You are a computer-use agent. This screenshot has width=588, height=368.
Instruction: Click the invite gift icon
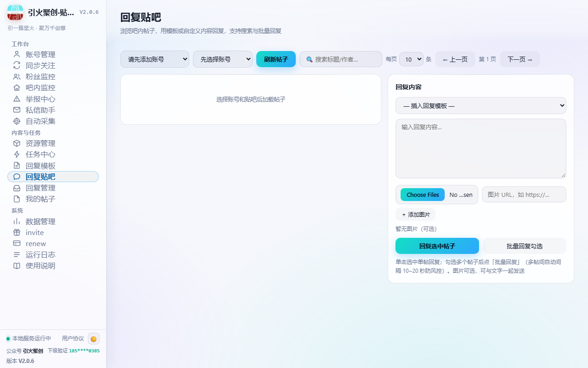pyautogui.click(x=17, y=233)
